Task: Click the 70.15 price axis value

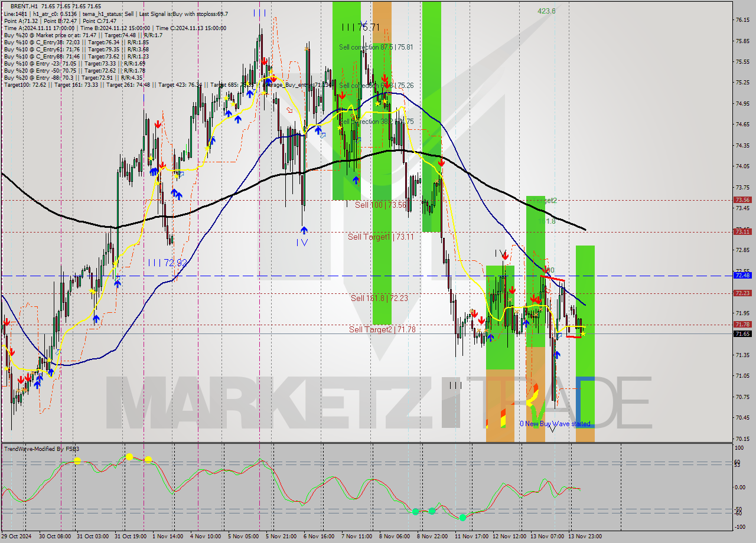Action: (742, 439)
